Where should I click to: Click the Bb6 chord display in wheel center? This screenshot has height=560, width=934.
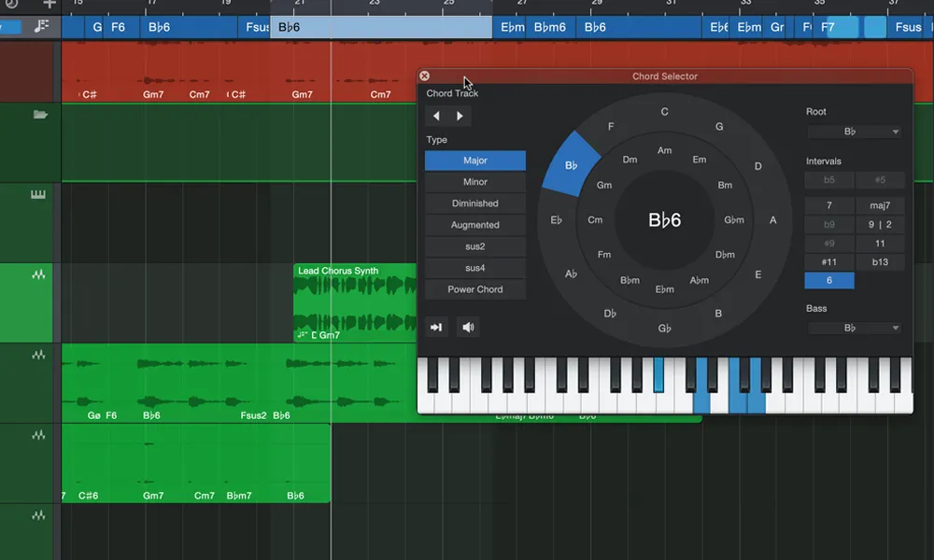point(664,219)
